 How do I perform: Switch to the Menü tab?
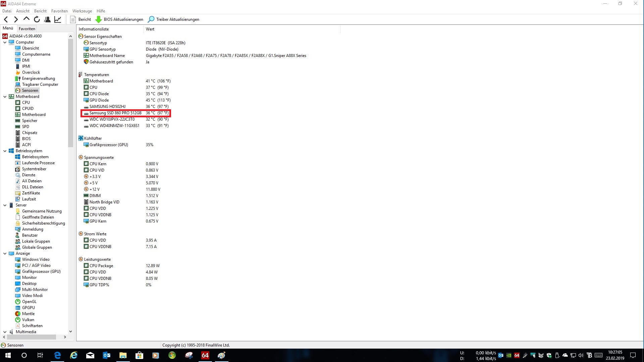(x=8, y=28)
